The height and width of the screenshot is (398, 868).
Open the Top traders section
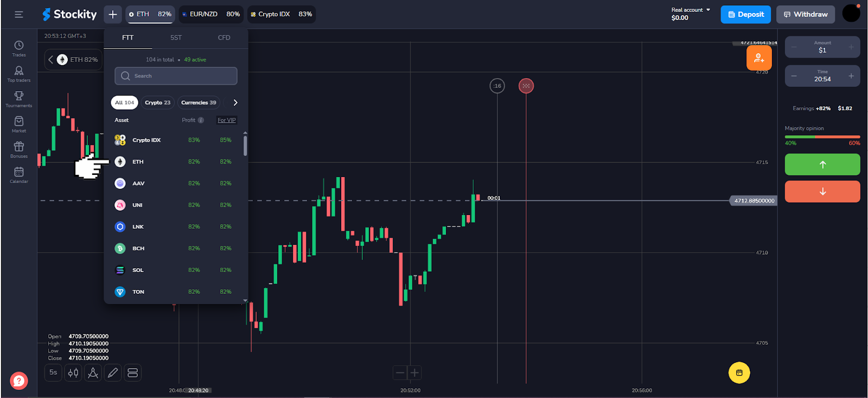19,73
